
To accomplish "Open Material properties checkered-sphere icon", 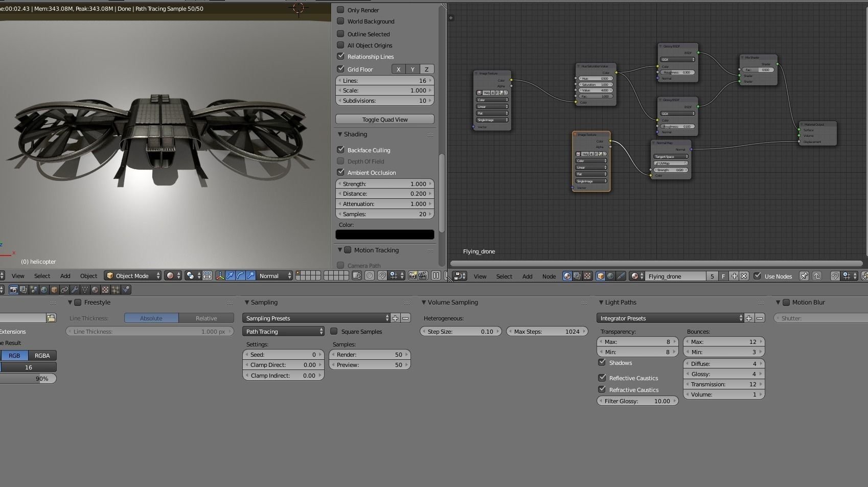I will click(x=96, y=289).
